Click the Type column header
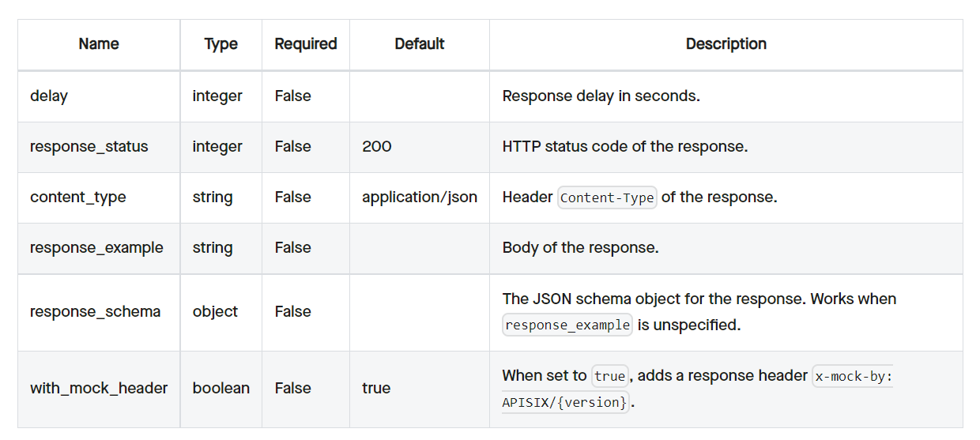This screenshot has width=980, height=440. coord(220,44)
